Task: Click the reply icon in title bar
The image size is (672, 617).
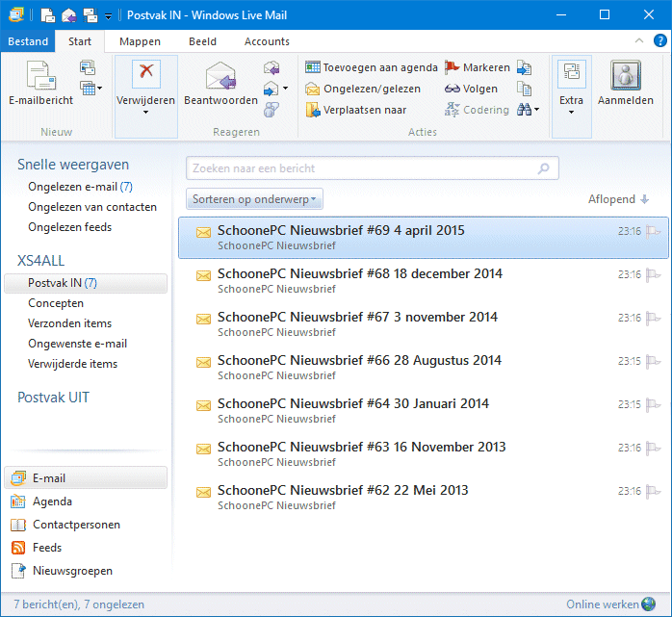Action: click(x=69, y=15)
